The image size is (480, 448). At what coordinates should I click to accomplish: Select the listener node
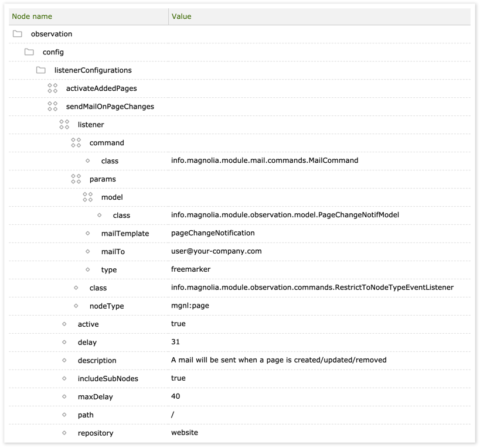[x=91, y=125]
